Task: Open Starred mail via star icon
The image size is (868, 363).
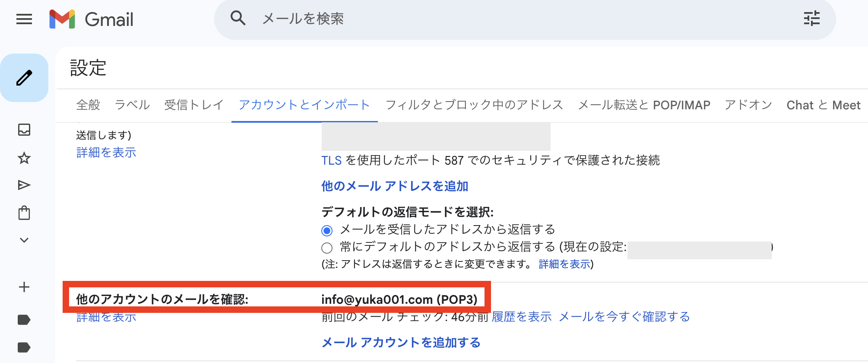Action: coord(24,158)
